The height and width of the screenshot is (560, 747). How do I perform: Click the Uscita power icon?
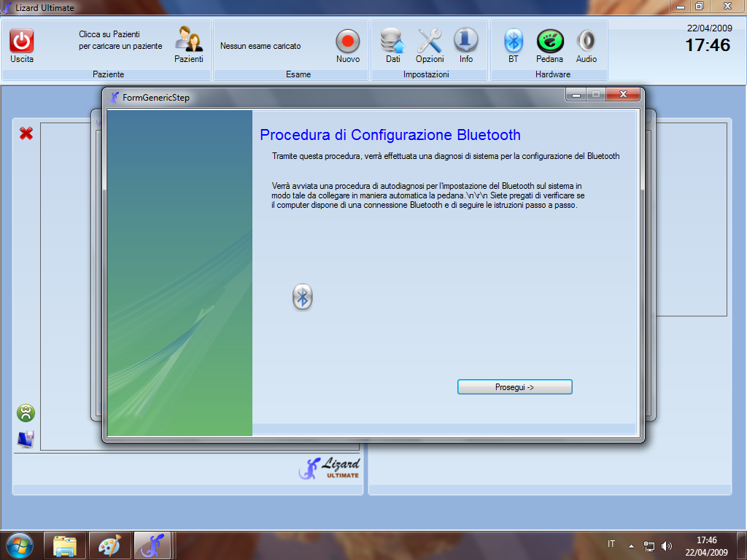[x=22, y=41]
